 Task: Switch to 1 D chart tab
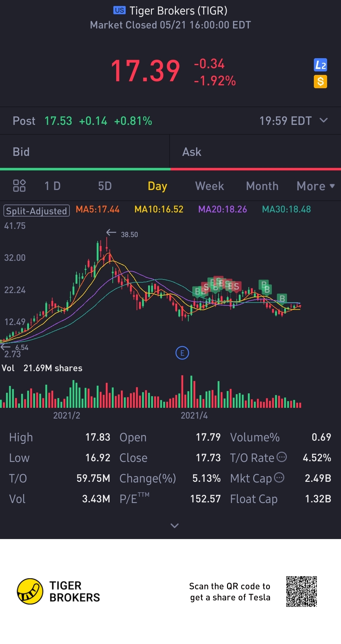point(52,186)
